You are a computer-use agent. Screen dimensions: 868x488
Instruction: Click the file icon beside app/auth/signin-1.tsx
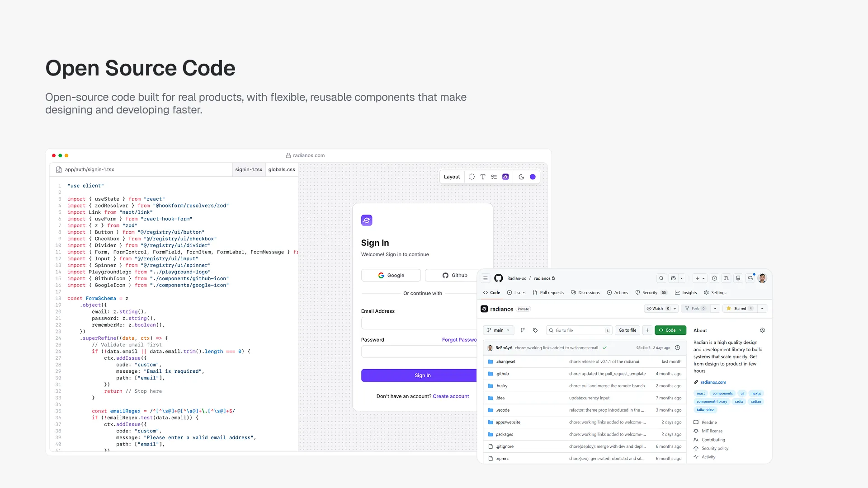point(59,170)
